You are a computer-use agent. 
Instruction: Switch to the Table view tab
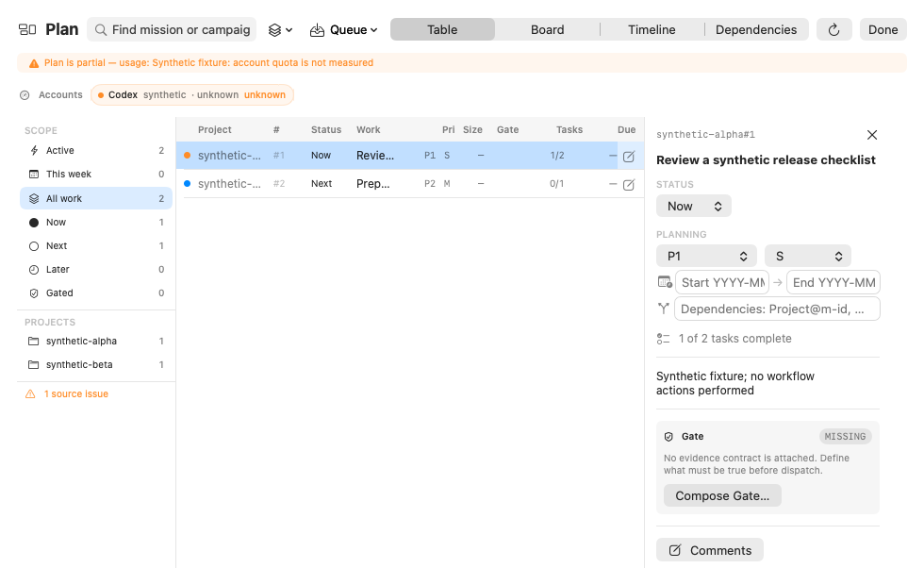(442, 29)
